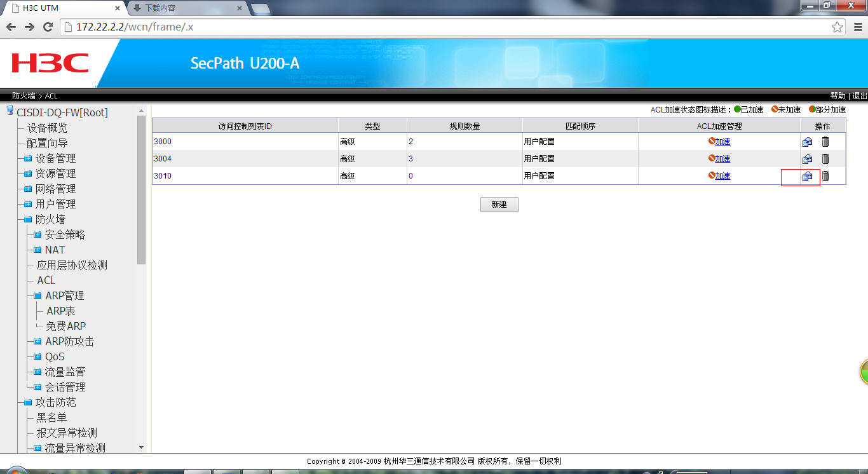Delete ACL 3004 using trash icon
The width and height of the screenshot is (868, 474).
[x=825, y=159]
